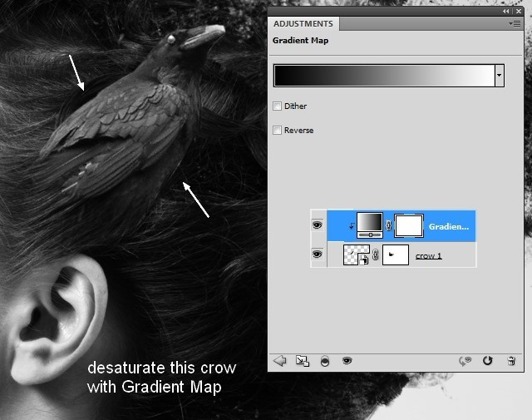Toggle adjustment layer visibility eye at bottom
Screen dimensions: 532x420
pyautogui.click(x=347, y=361)
